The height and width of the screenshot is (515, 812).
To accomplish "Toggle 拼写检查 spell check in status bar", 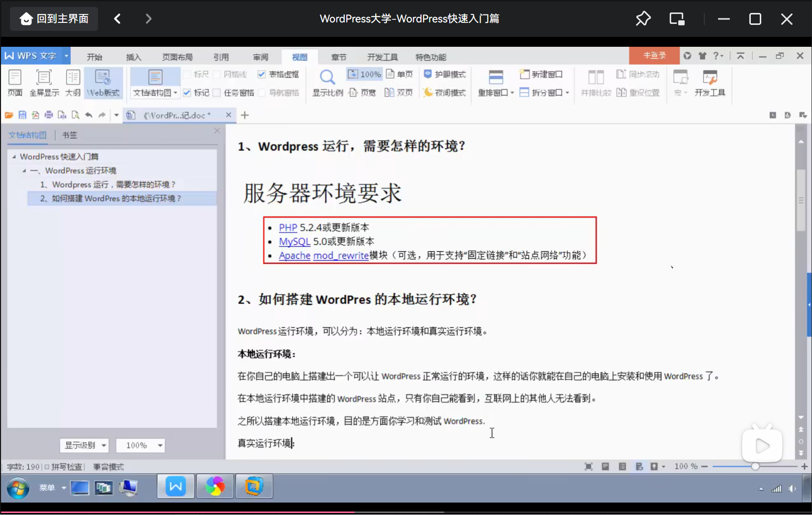I will (63, 467).
